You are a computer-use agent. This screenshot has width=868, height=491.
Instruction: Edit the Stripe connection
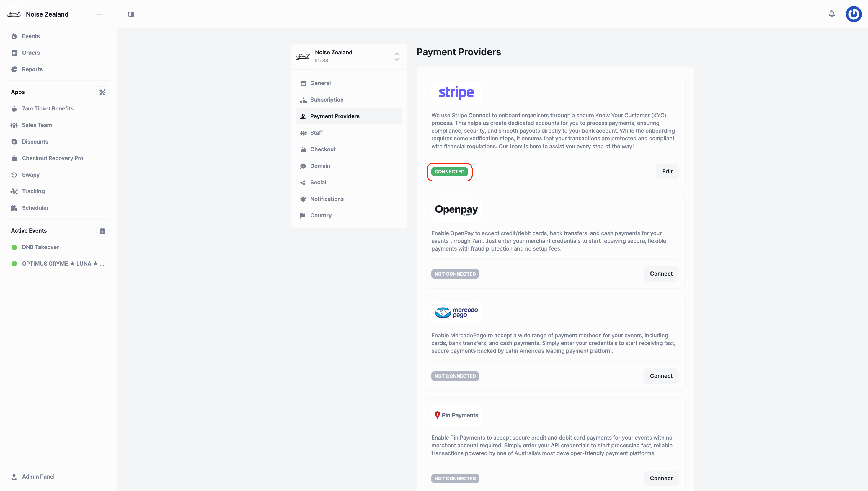click(x=667, y=172)
